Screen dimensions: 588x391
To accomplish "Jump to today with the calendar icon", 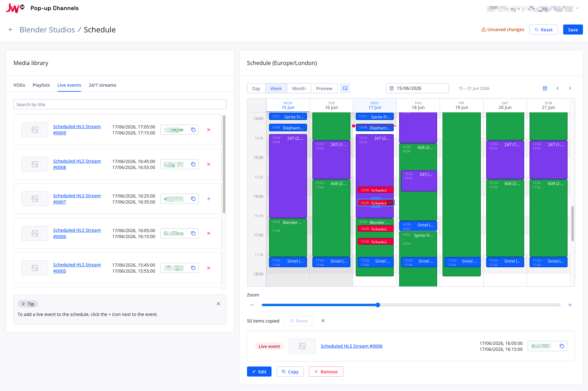I will [x=545, y=88].
